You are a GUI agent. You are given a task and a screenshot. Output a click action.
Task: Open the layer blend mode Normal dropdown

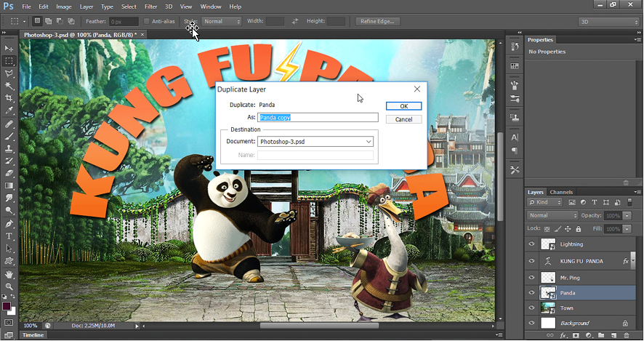point(552,215)
